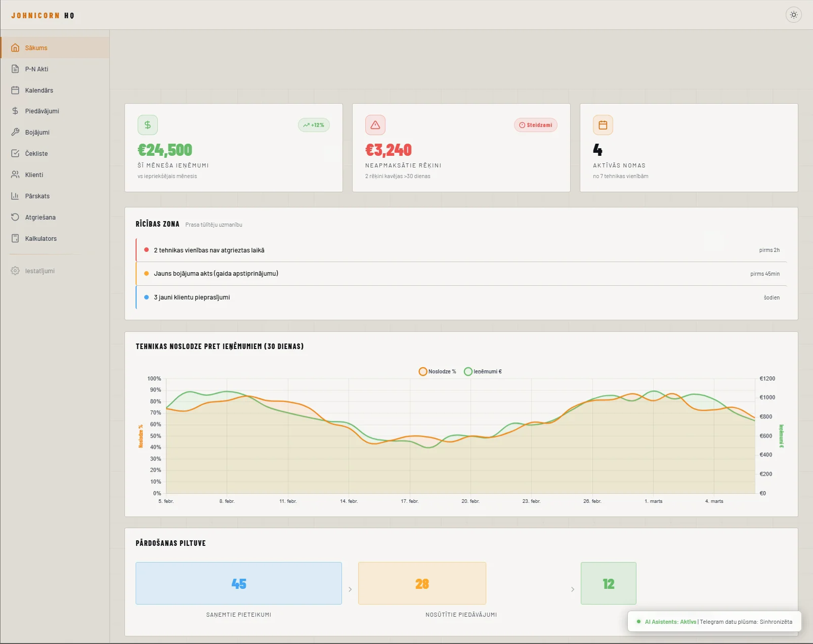
Task: Open Bojājumi section
Action: click(55, 132)
